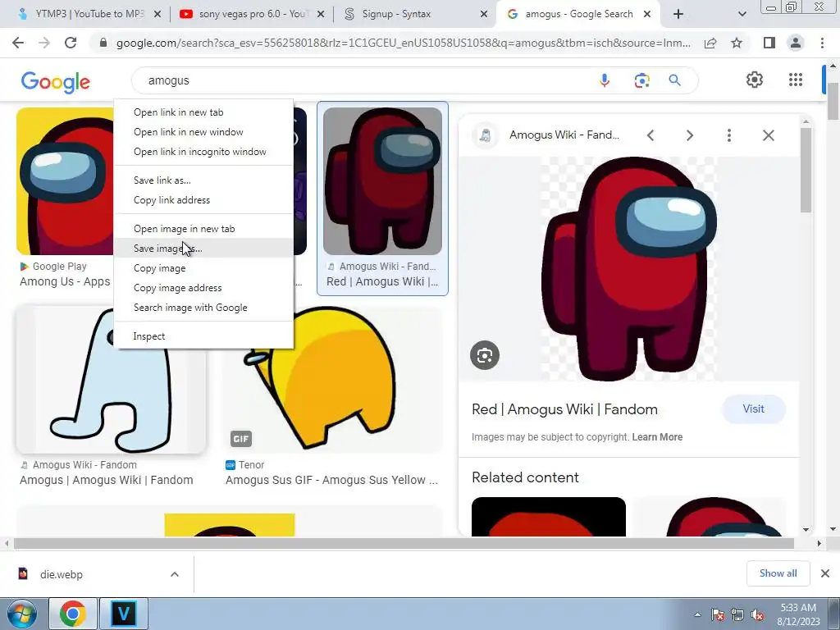Viewport: 840px width, 630px height.
Task: Close the Signup - Syntax tab
Action: [483, 15]
